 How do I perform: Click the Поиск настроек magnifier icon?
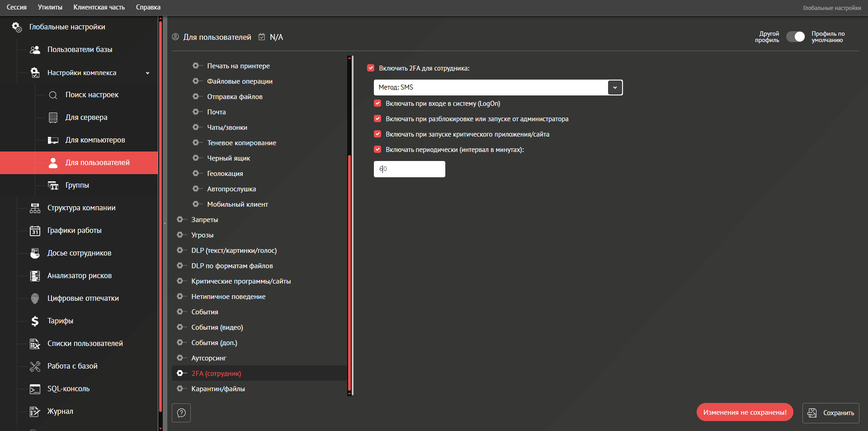[x=53, y=95]
